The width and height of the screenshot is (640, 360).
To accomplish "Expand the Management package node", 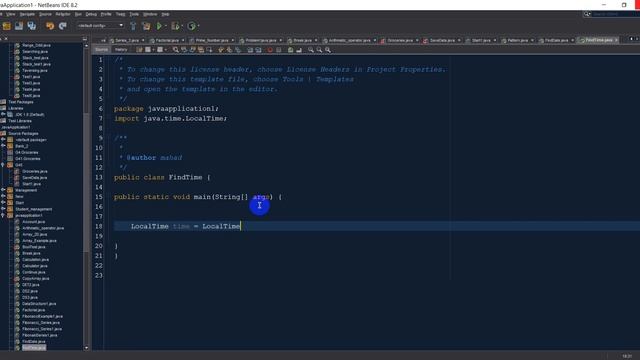I will tap(3, 190).
